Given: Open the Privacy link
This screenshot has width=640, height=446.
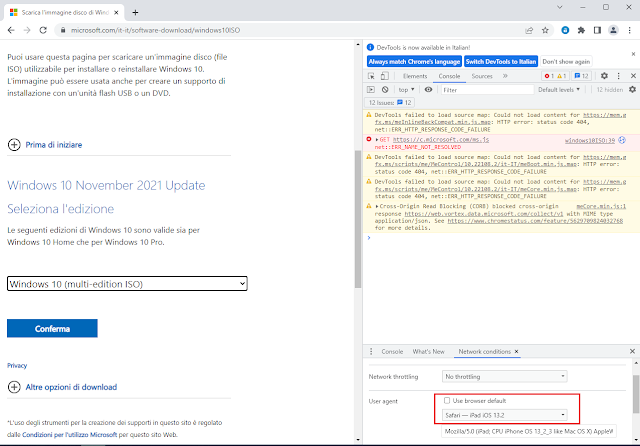Looking at the screenshot, I should click(x=17, y=366).
